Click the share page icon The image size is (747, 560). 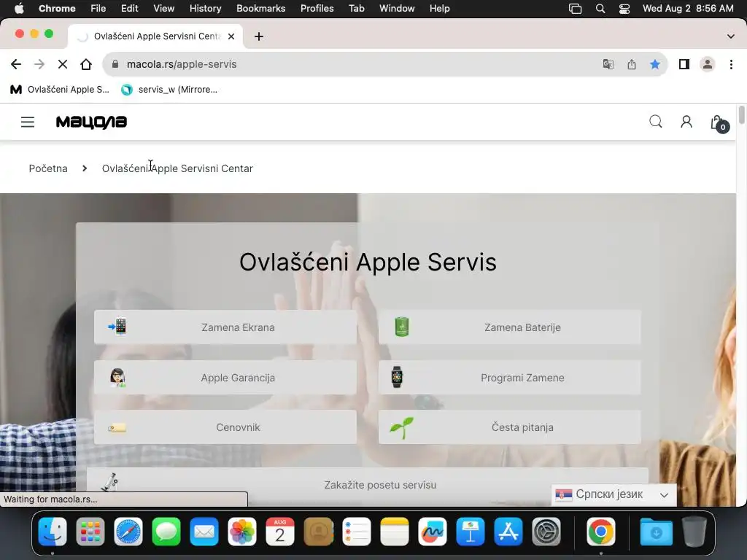[x=632, y=64]
